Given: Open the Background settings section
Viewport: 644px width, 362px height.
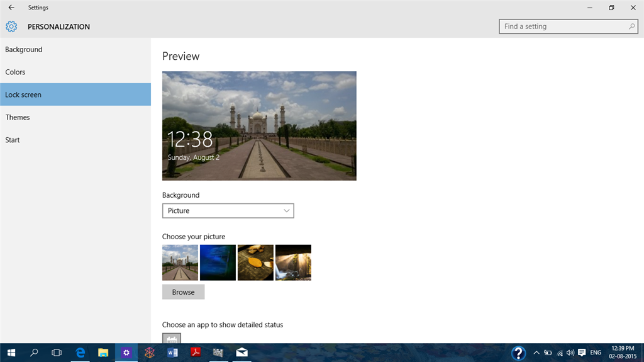Looking at the screenshot, I should point(75,49).
